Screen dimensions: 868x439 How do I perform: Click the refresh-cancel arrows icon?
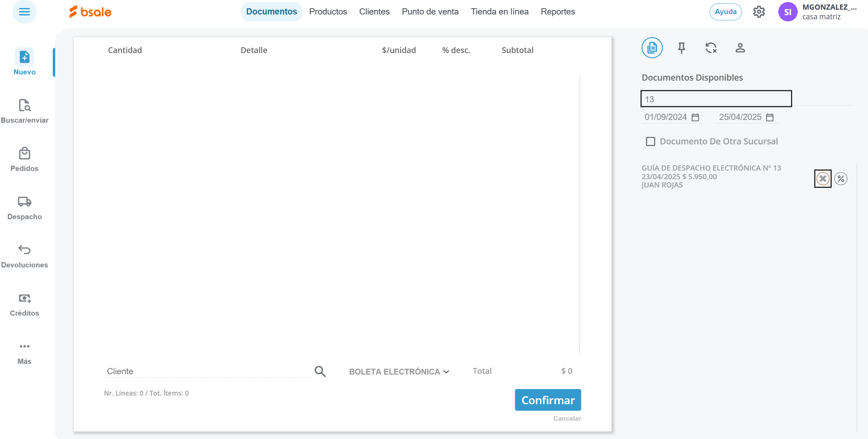[711, 48]
